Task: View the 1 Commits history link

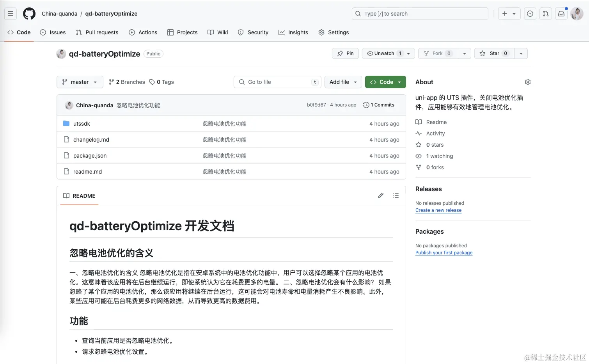Action: 379,105
